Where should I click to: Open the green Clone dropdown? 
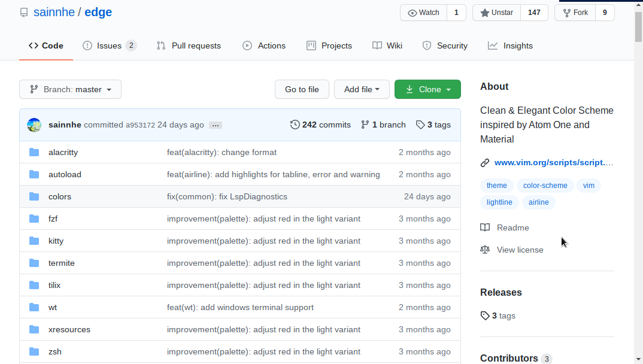click(427, 89)
